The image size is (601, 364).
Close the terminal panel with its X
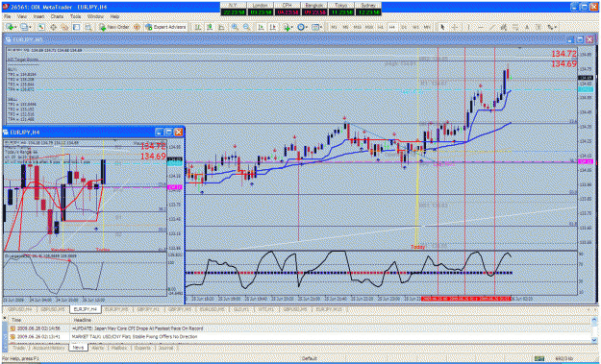point(4,317)
